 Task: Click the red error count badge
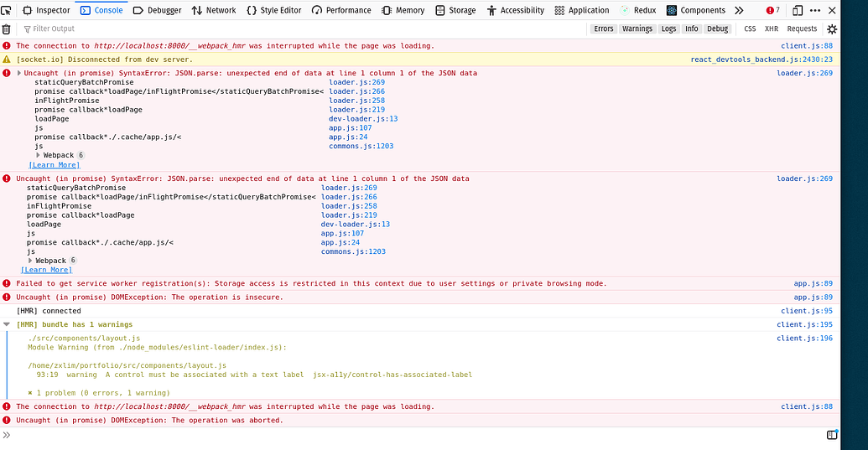tap(772, 10)
